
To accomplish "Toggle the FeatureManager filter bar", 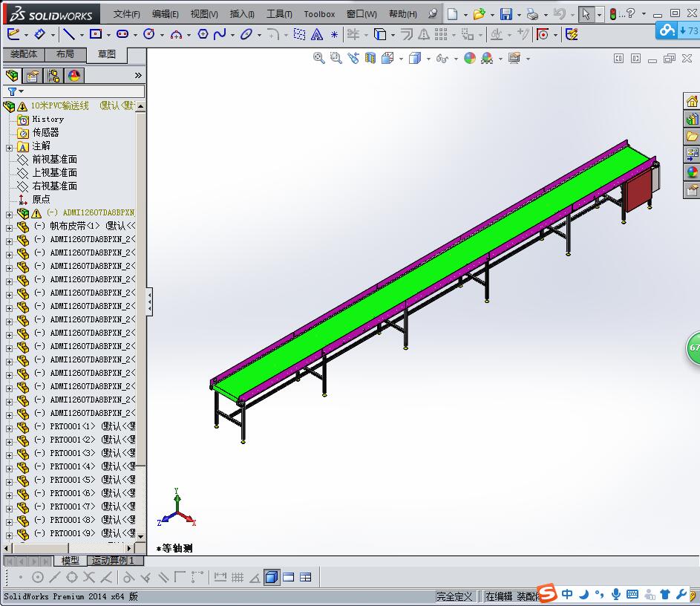I will [12, 91].
